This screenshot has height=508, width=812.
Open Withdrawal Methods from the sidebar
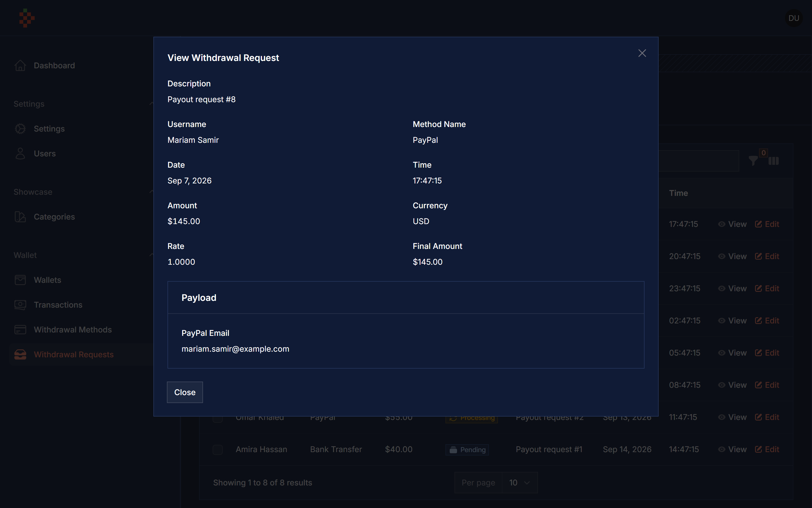pyautogui.click(x=73, y=330)
